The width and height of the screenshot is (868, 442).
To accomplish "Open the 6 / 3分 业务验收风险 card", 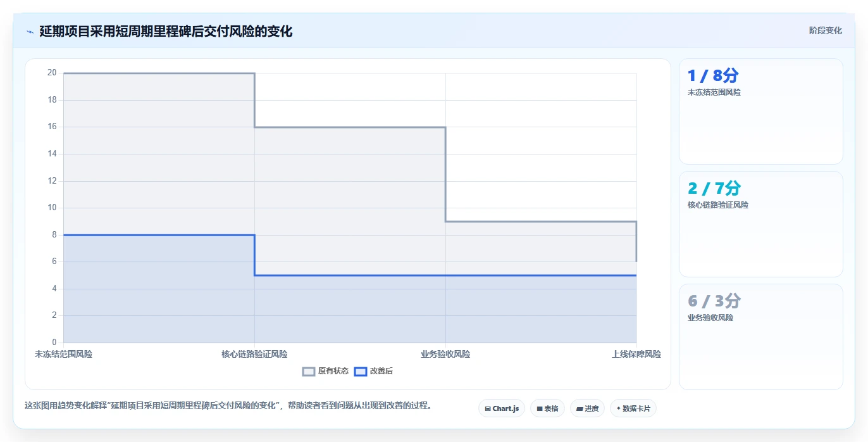I will click(760, 337).
